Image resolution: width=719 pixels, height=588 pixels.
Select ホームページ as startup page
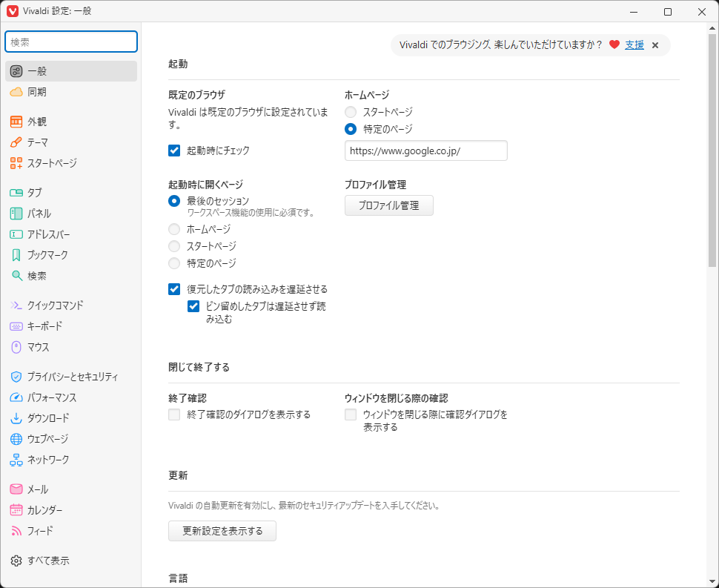(x=173, y=230)
